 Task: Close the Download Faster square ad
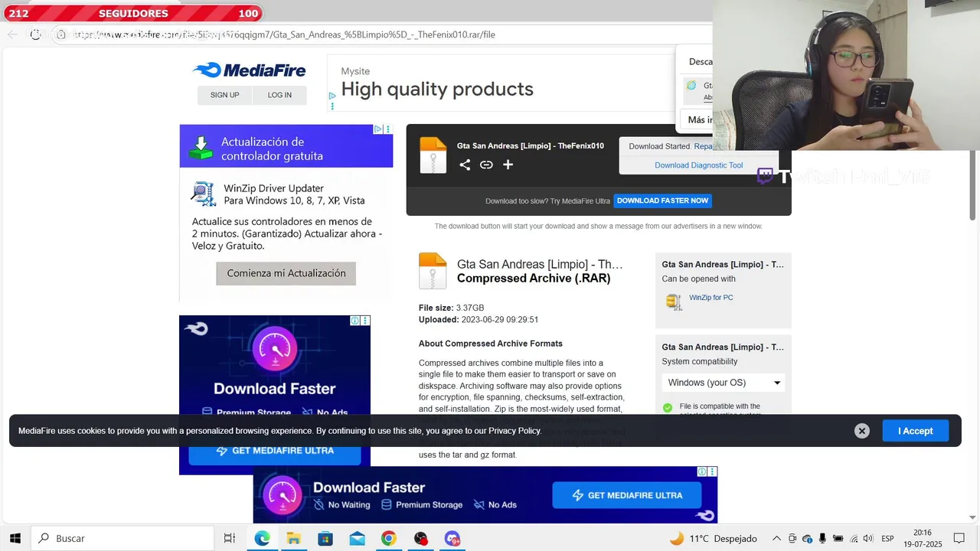coord(365,321)
